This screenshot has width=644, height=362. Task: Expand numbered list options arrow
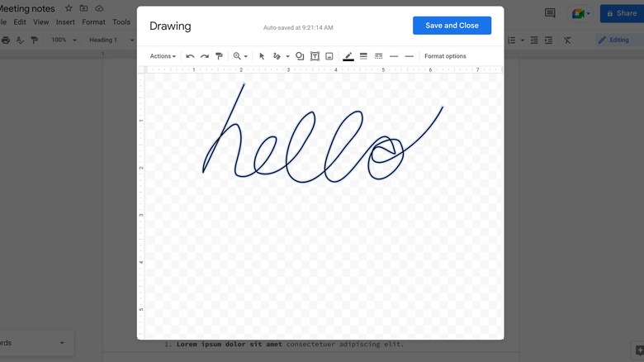click(523, 40)
